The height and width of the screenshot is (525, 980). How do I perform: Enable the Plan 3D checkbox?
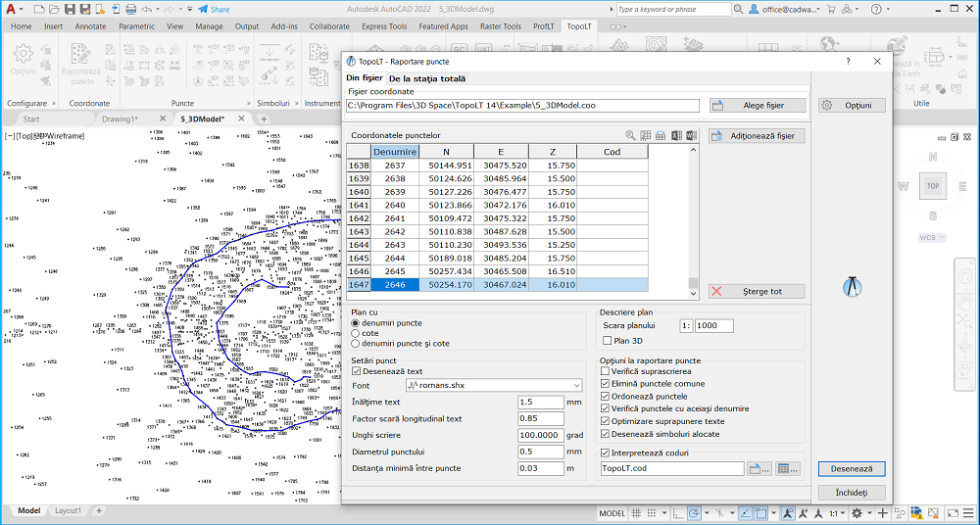coord(607,341)
